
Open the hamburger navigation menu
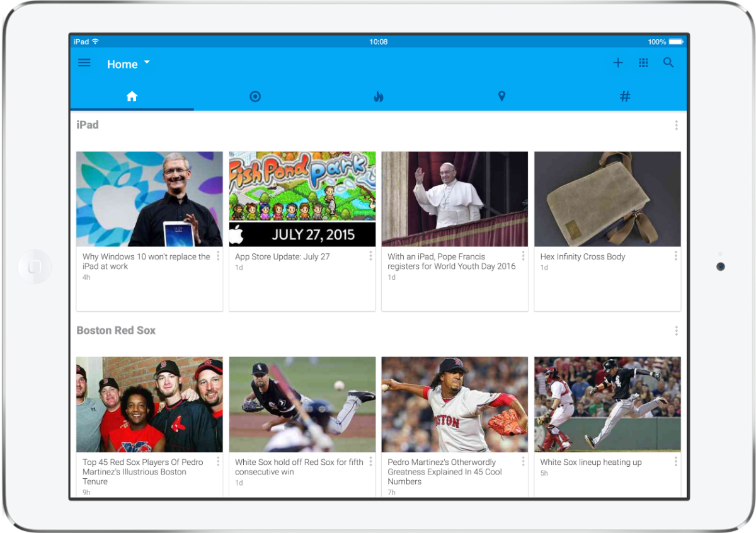click(84, 63)
